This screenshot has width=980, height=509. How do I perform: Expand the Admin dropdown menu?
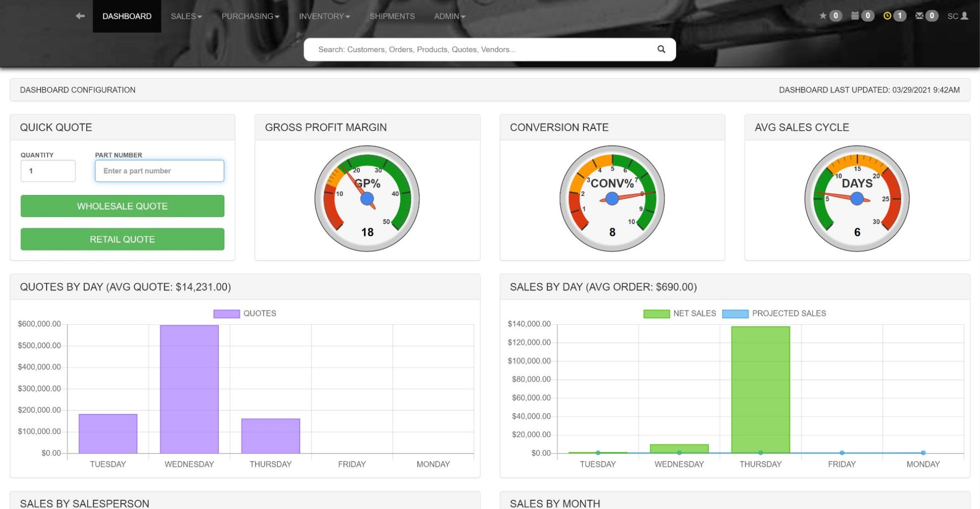(449, 16)
